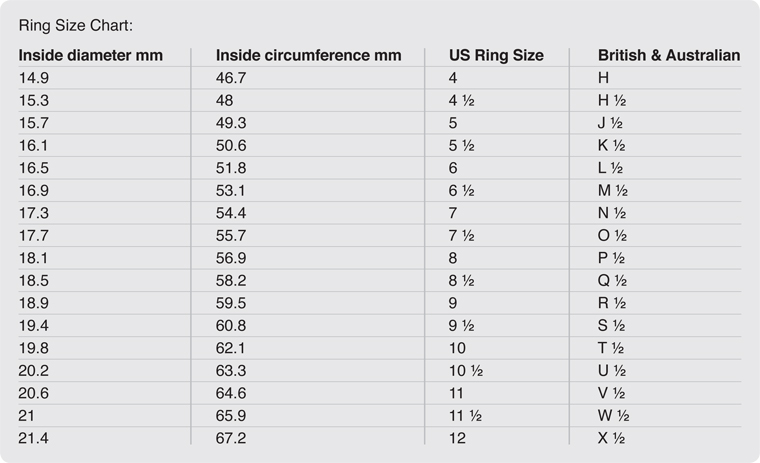Click the British size 'T ½' cell

point(610,347)
